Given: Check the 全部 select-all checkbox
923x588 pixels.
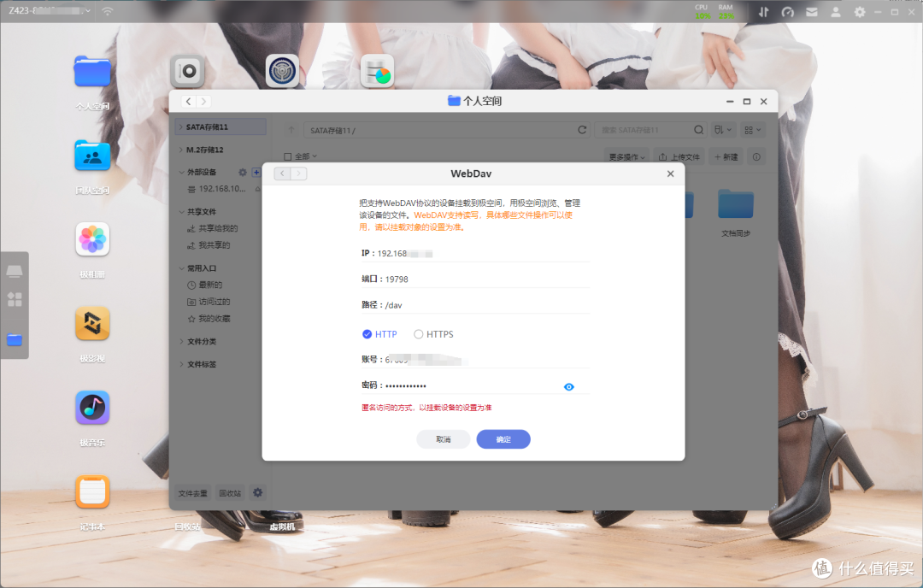Looking at the screenshot, I should [288, 156].
